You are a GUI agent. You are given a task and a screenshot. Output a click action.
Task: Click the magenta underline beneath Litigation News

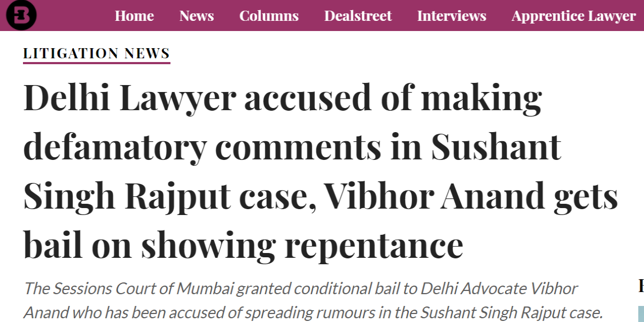(97, 63)
